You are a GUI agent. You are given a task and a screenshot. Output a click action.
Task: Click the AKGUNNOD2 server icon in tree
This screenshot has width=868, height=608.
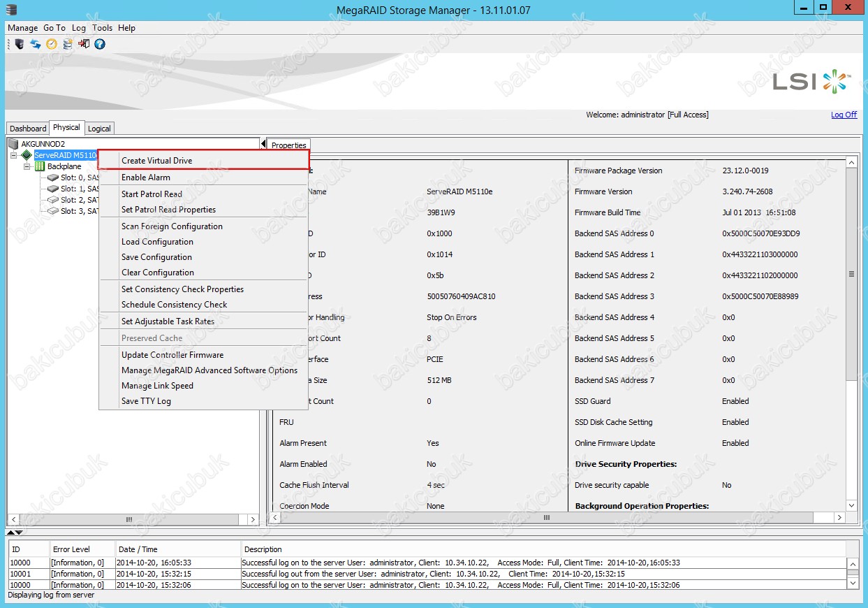point(14,144)
